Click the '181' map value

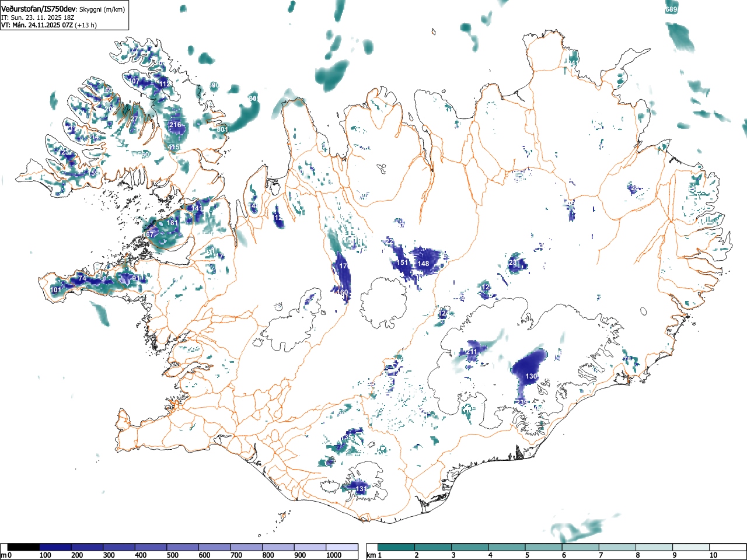point(172,223)
